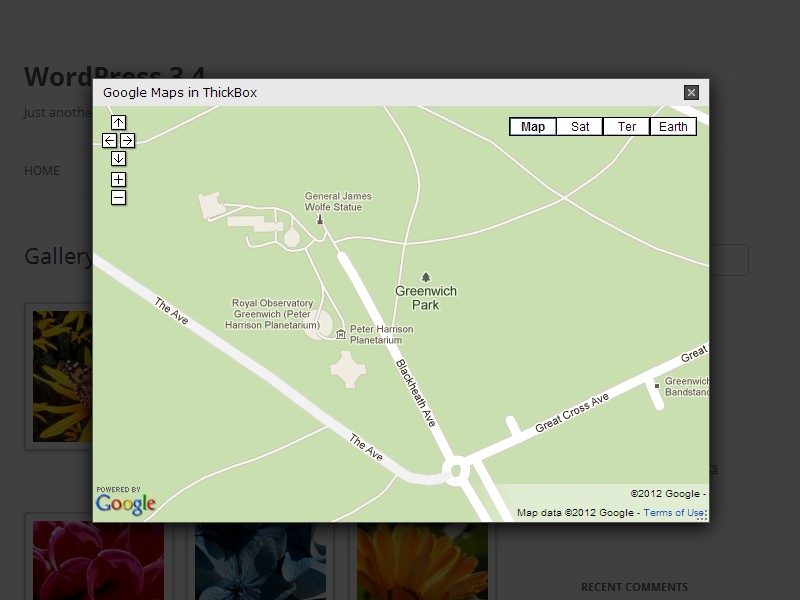
Task: Zoom in the map with plus button
Action: [118, 180]
